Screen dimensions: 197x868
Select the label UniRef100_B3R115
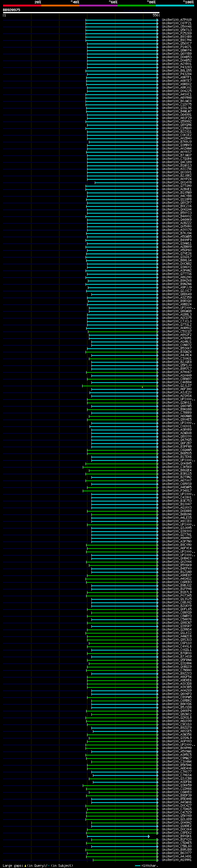coord(177,474)
